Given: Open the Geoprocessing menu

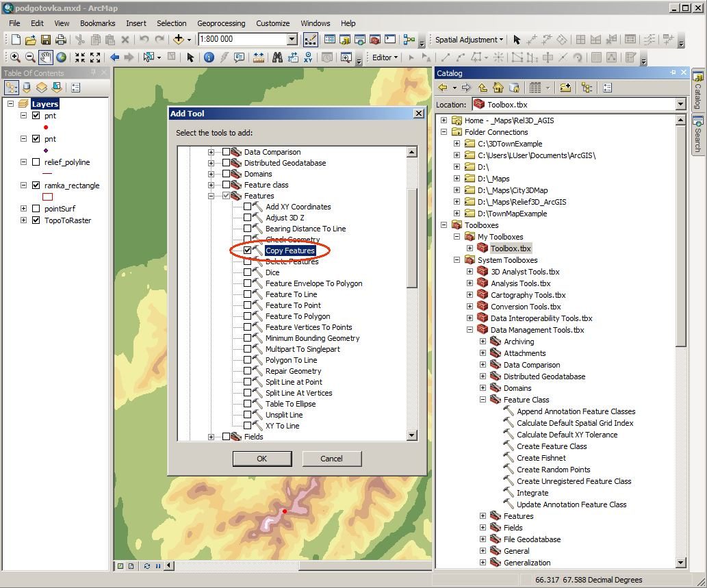Looking at the screenshot, I should click(x=221, y=23).
